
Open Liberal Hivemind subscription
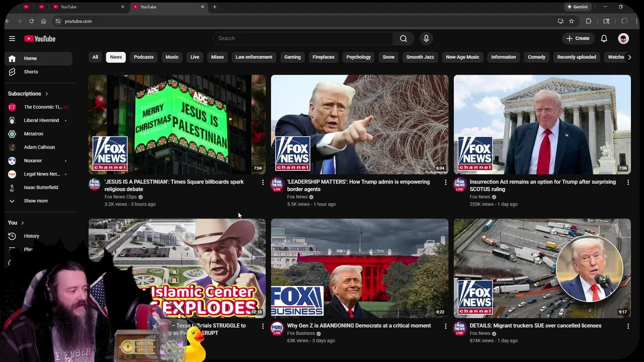38,121
